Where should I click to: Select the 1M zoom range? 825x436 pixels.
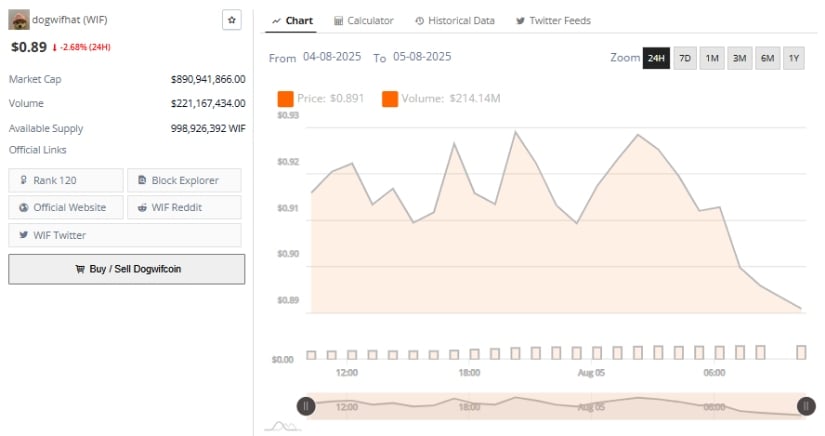(712, 58)
